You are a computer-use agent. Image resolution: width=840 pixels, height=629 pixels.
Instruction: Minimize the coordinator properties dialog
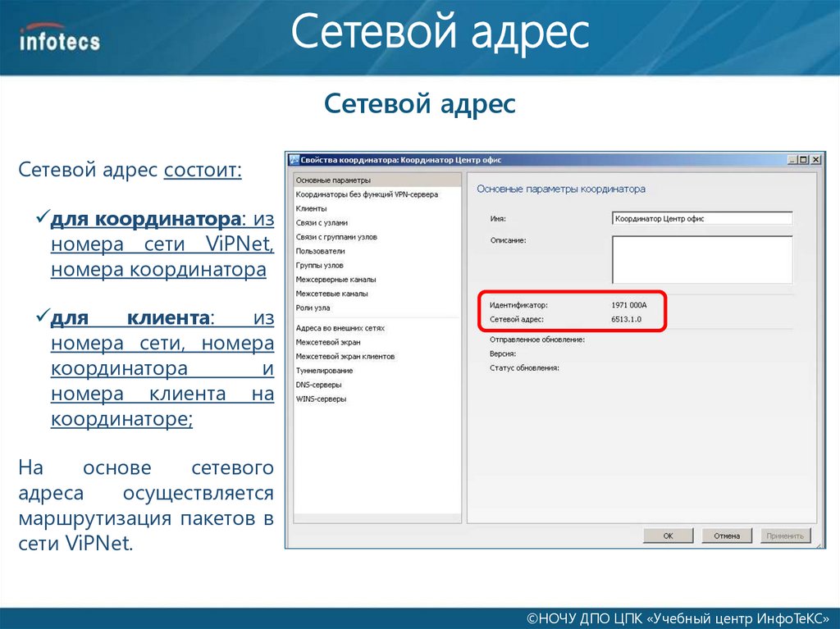point(792,160)
